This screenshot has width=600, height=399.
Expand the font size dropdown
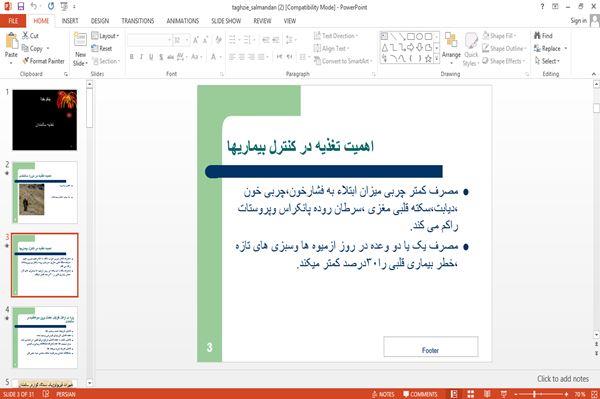tap(187, 40)
